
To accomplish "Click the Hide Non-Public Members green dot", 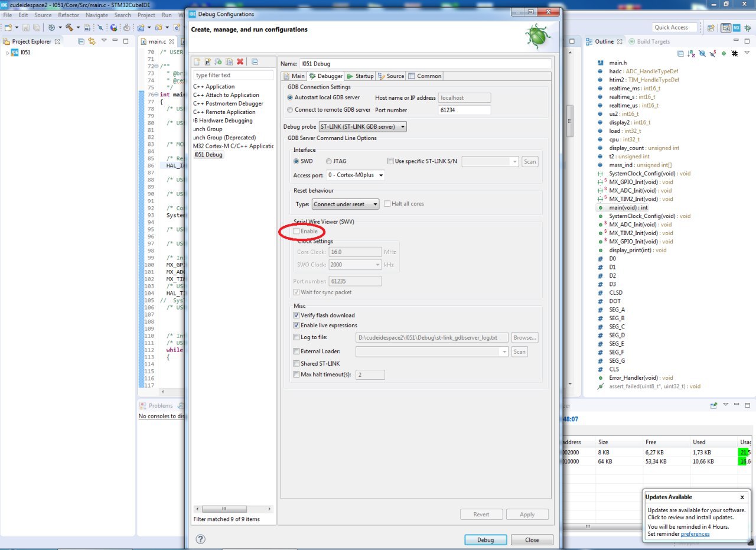I will click(724, 53).
